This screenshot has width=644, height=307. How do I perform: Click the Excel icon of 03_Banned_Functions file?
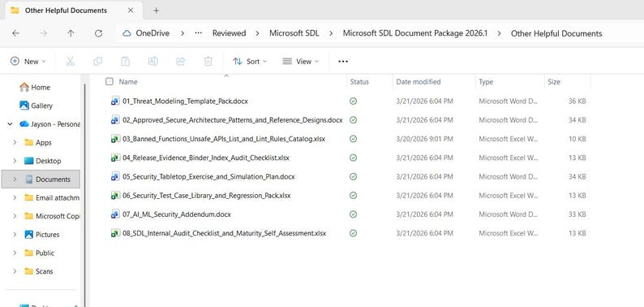tap(115, 139)
